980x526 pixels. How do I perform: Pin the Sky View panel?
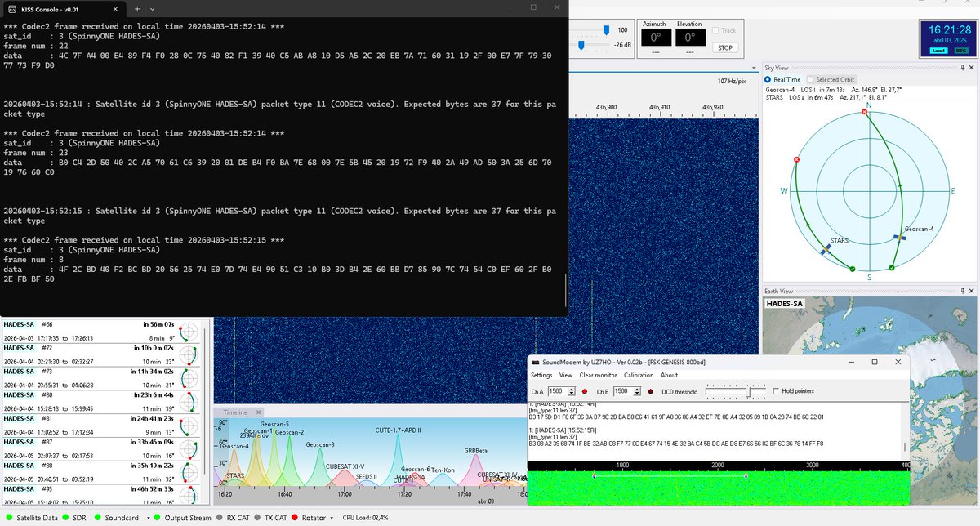coord(964,67)
